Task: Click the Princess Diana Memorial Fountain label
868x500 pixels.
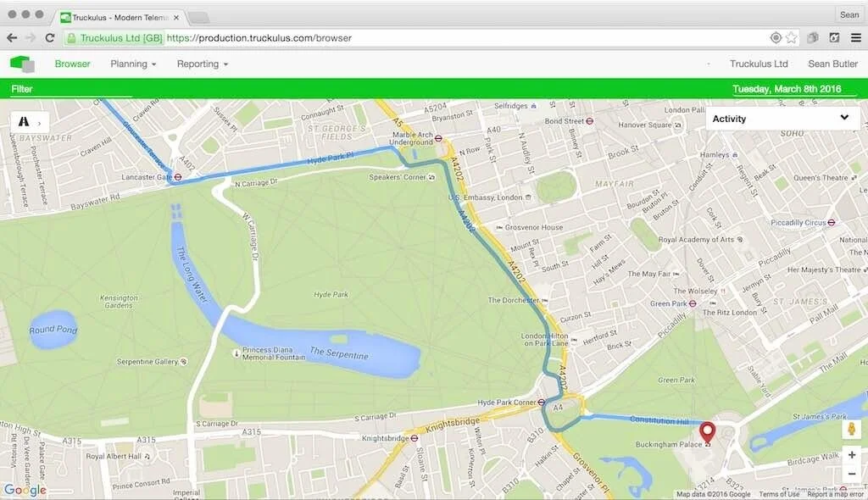Action: [274, 353]
